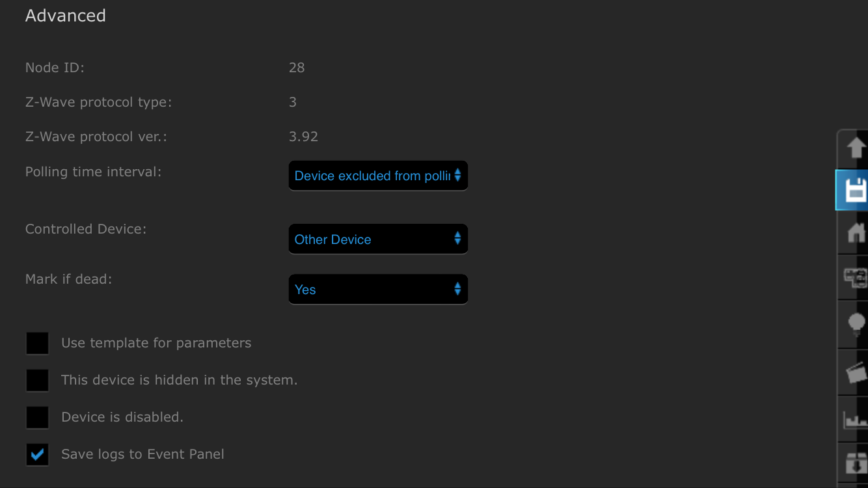Open the energy chart icon
This screenshot has height=488, width=868.
[x=855, y=420]
